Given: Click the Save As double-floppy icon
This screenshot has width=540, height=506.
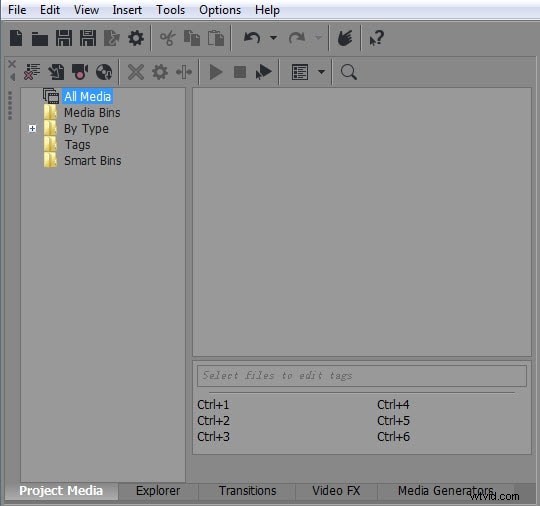Looking at the screenshot, I should point(88,38).
